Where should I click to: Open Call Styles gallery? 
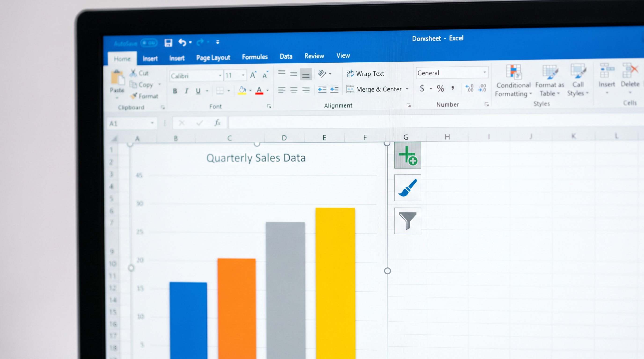(x=578, y=80)
